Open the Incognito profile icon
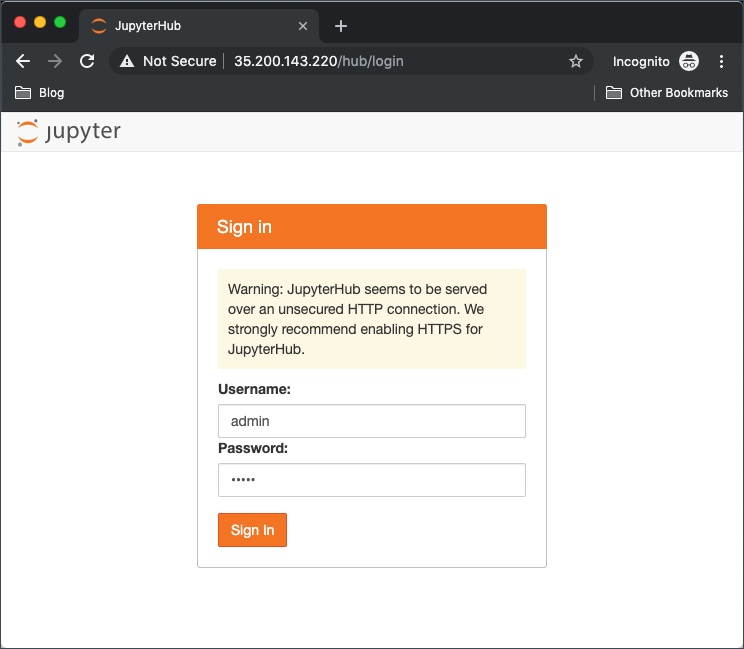 pyautogui.click(x=689, y=61)
